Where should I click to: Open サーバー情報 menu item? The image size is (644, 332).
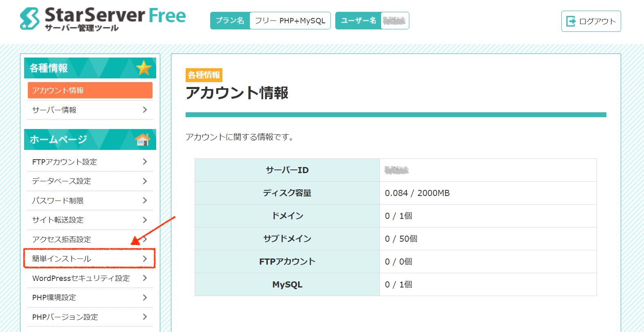[x=90, y=110]
